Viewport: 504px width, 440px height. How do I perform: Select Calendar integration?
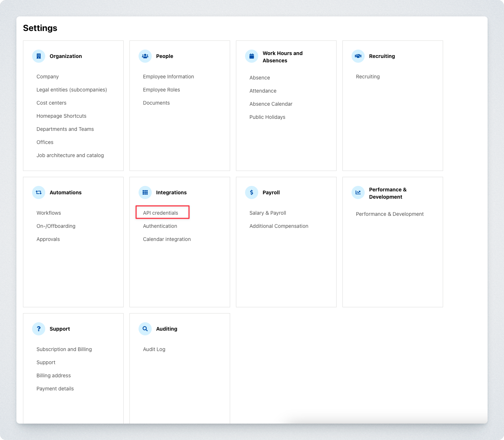tap(167, 239)
